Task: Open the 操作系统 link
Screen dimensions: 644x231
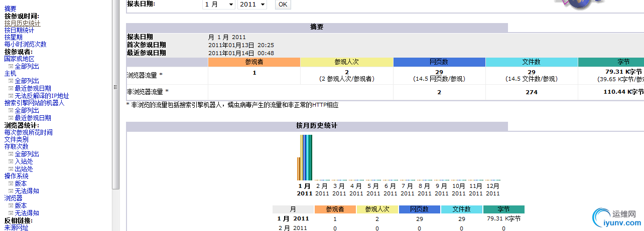Action: coord(17,176)
